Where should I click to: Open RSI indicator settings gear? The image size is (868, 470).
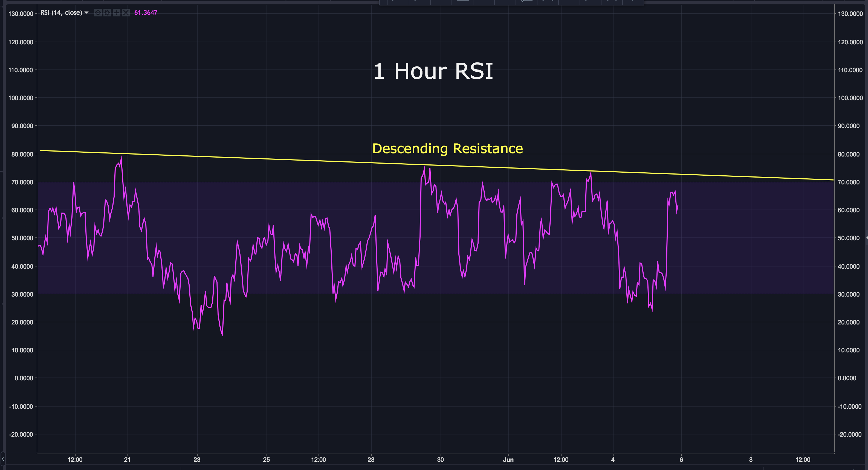pos(107,13)
